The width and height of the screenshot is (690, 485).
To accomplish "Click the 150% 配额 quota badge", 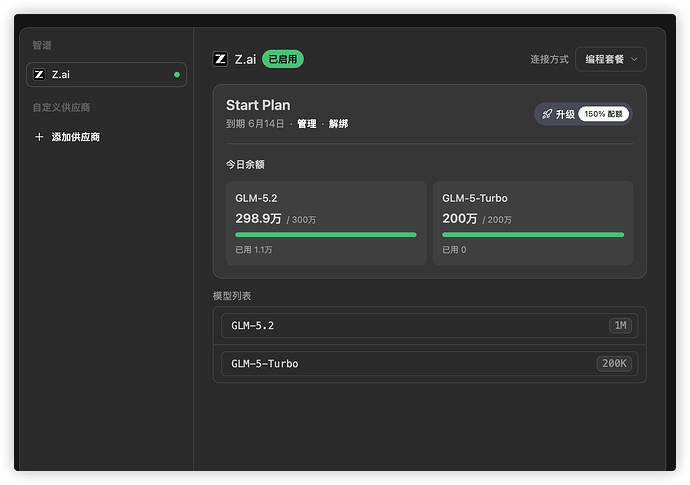I will coord(603,114).
